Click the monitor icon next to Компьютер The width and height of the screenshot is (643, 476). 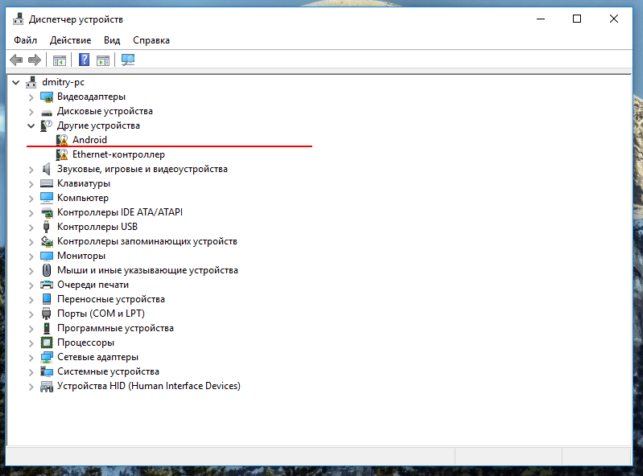pyautogui.click(x=47, y=198)
